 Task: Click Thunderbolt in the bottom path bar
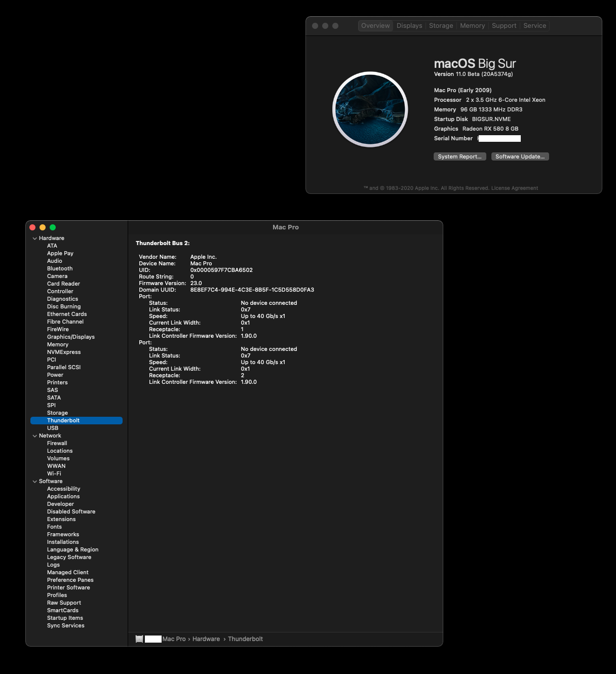pyautogui.click(x=245, y=639)
